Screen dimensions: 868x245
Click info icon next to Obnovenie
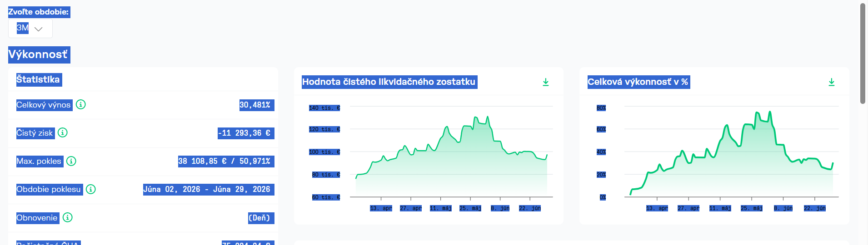pos(68,217)
